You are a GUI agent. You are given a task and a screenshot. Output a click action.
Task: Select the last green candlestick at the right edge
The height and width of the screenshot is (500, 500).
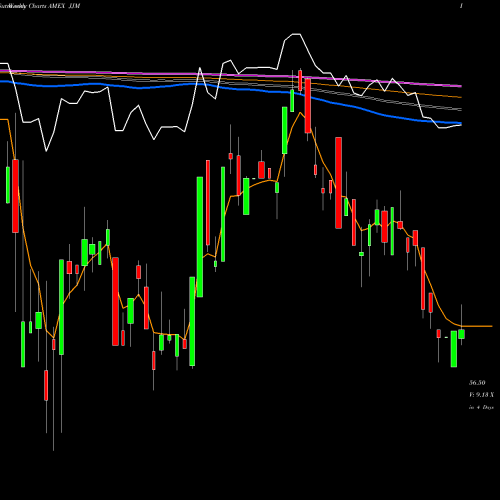click(461, 334)
